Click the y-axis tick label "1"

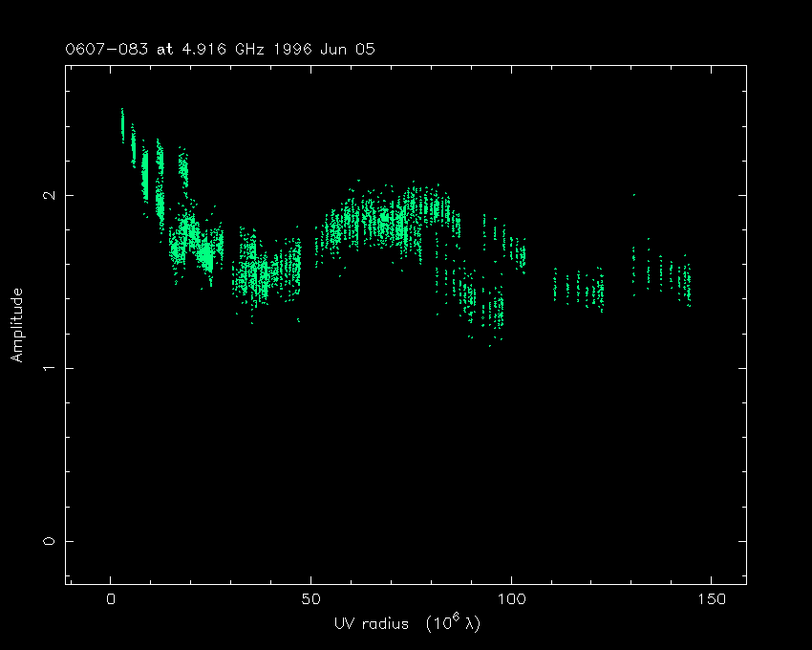click(48, 368)
